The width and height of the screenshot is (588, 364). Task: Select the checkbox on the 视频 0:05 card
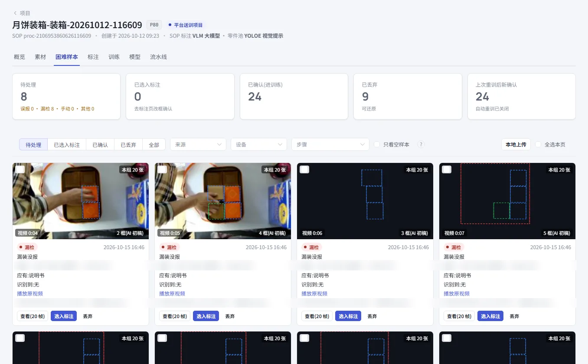pos(162,169)
